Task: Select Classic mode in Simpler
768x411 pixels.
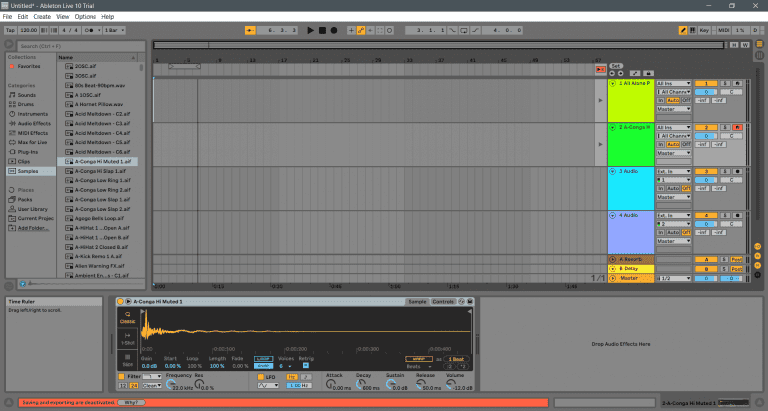Action: click(127, 317)
